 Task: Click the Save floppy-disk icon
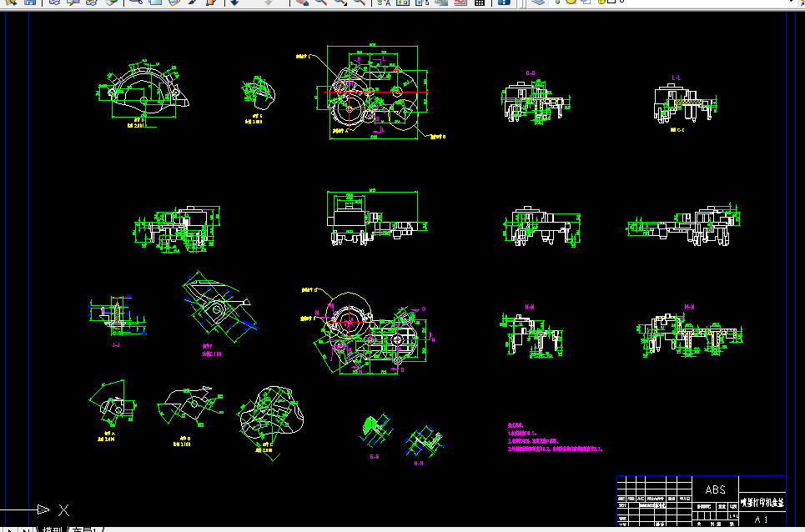click(30, 2)
